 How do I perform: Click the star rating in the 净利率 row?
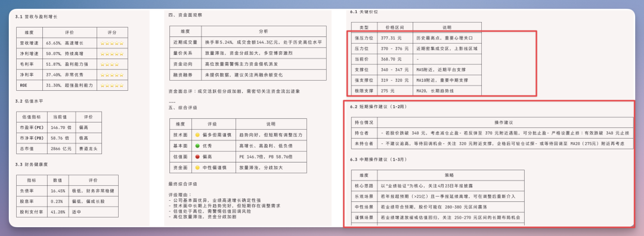112,75
